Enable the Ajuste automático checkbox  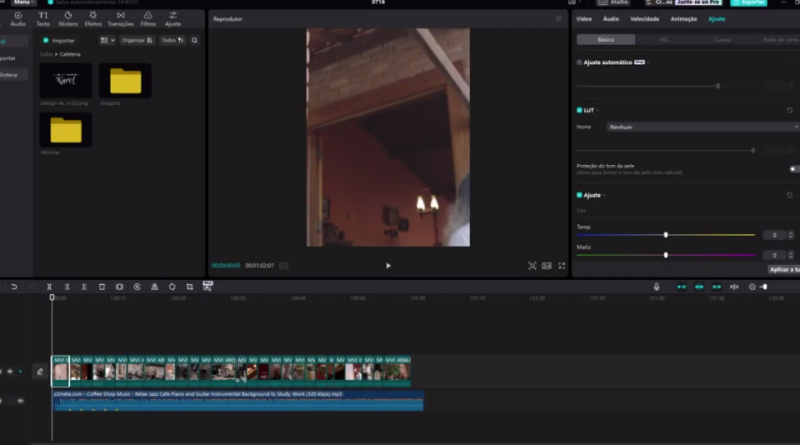579,62
